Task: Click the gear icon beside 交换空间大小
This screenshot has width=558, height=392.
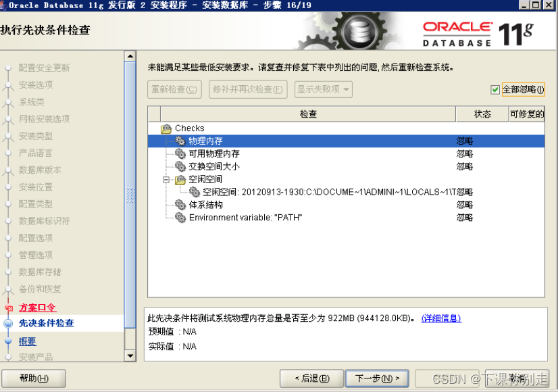Action: (x=179, y=166)
